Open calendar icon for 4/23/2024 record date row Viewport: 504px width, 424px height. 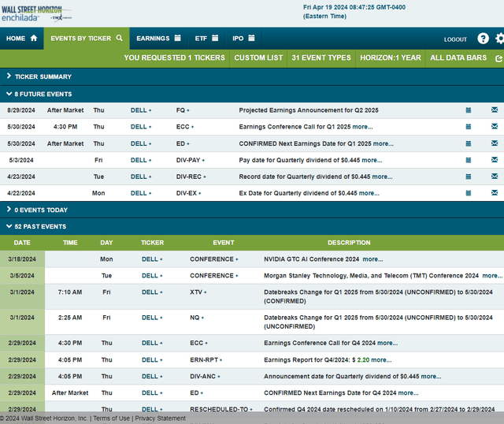[x=469, y=177]
